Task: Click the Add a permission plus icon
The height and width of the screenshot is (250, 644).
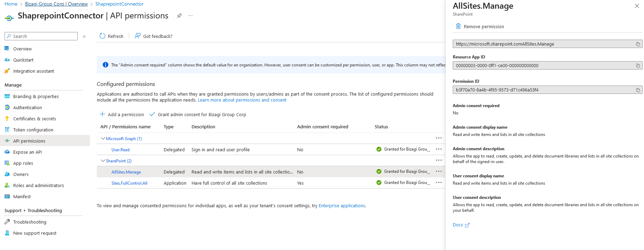Action: 102,114
